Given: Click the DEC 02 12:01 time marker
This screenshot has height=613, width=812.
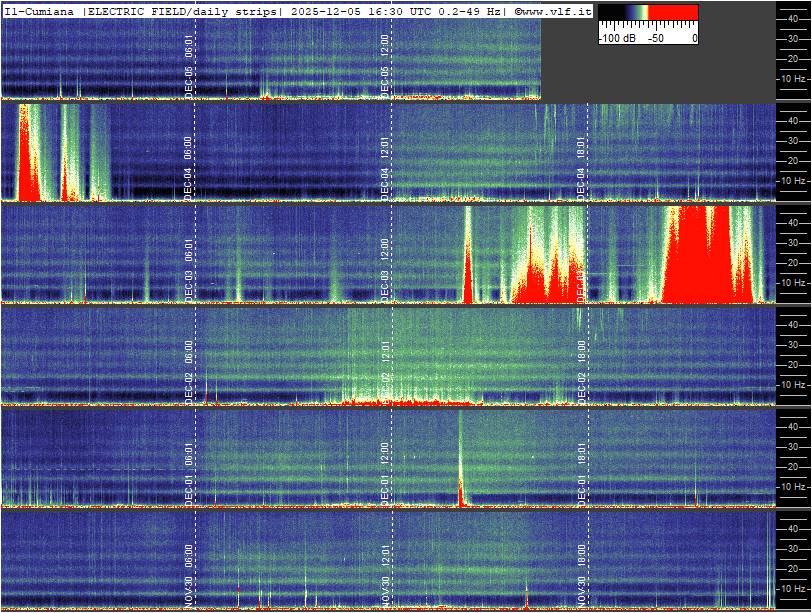Looking at the screenshot, I should [x=386, y=372].
